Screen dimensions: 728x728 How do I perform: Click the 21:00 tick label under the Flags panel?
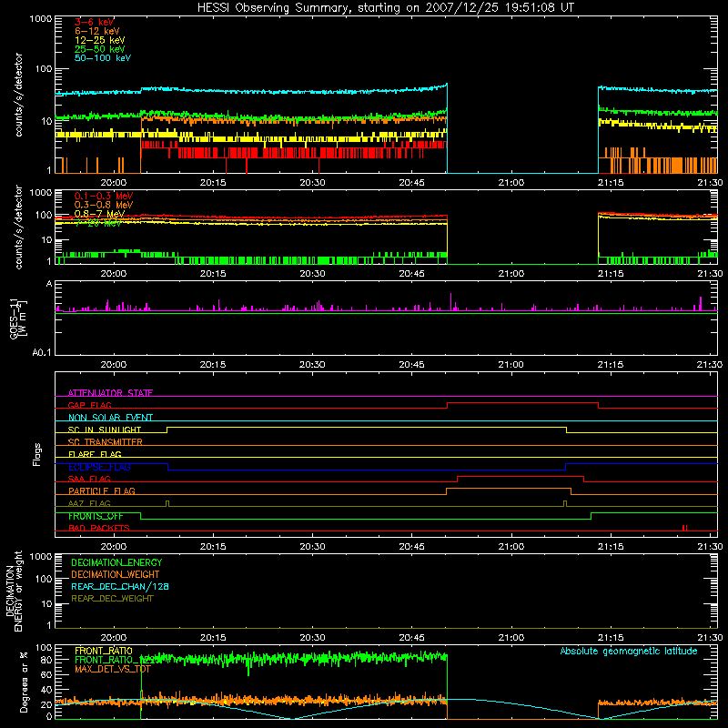(x=511, y=547)
